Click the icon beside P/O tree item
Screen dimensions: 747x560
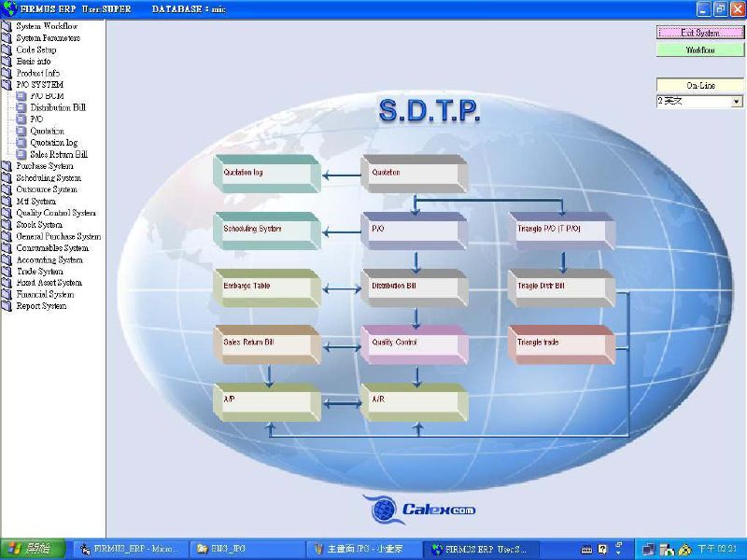coord(21,119)
